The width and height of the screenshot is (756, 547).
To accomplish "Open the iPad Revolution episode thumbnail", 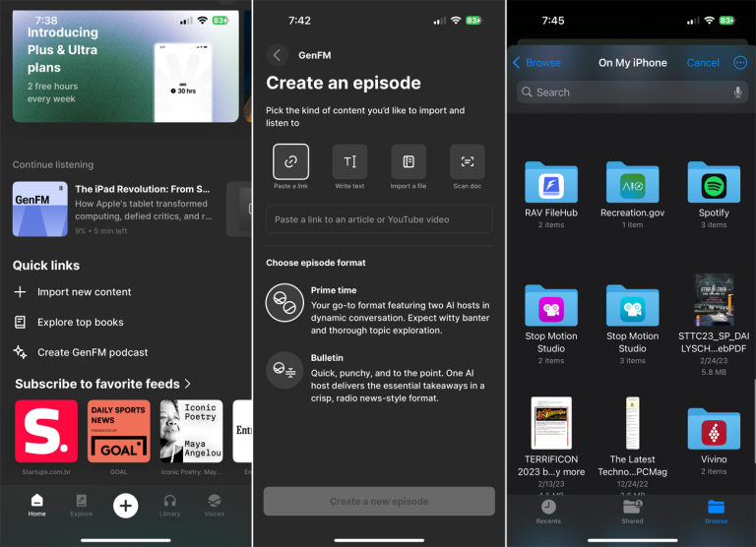I will tap(40, 209).
